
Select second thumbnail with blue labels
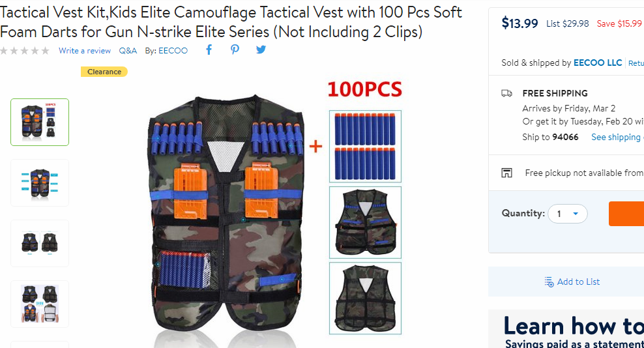click(x=40, y=183)
